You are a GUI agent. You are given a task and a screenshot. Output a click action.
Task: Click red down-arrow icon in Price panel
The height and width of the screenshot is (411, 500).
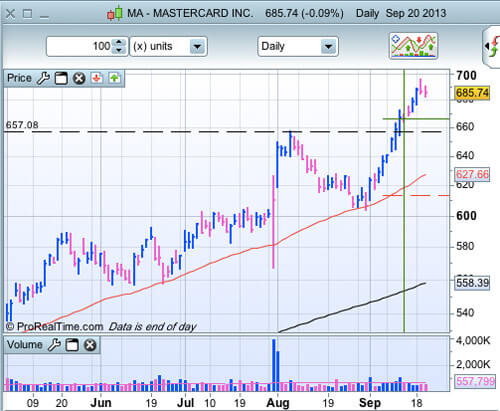[x=97, y=78]
